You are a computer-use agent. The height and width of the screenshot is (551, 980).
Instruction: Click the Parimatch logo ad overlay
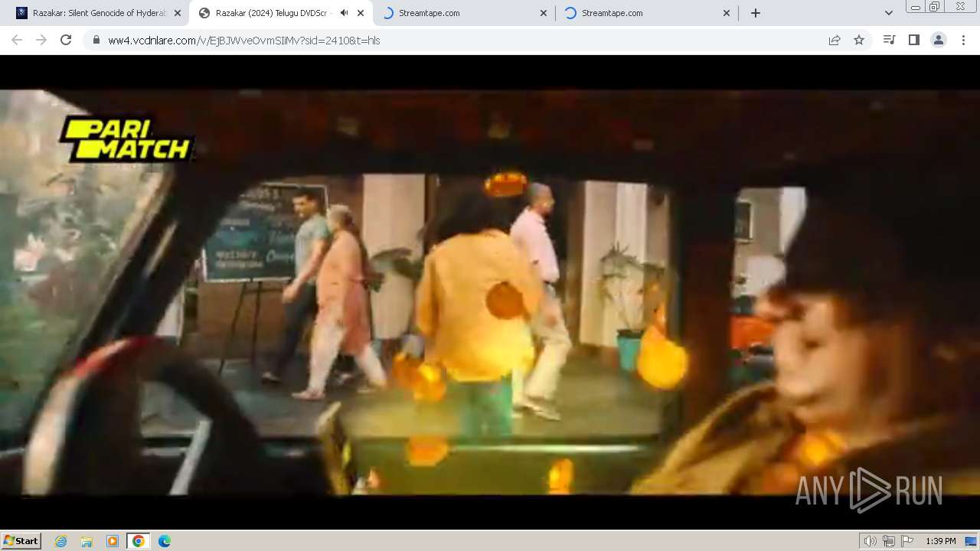(126, 139)
